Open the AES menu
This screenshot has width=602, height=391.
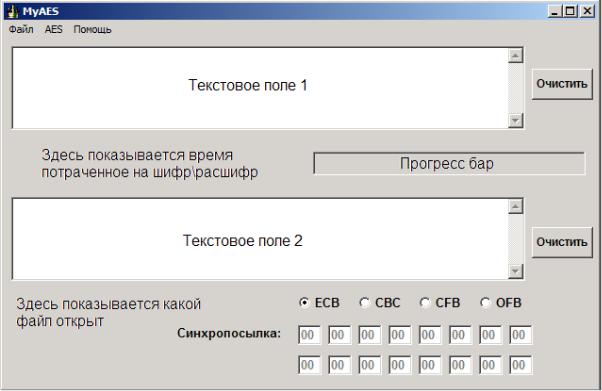pyautogui.click(x=53, y=30)
